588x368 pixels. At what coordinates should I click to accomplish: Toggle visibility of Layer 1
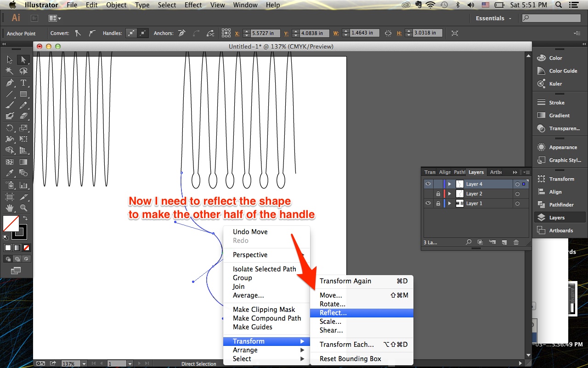click(x=428, y=203)
